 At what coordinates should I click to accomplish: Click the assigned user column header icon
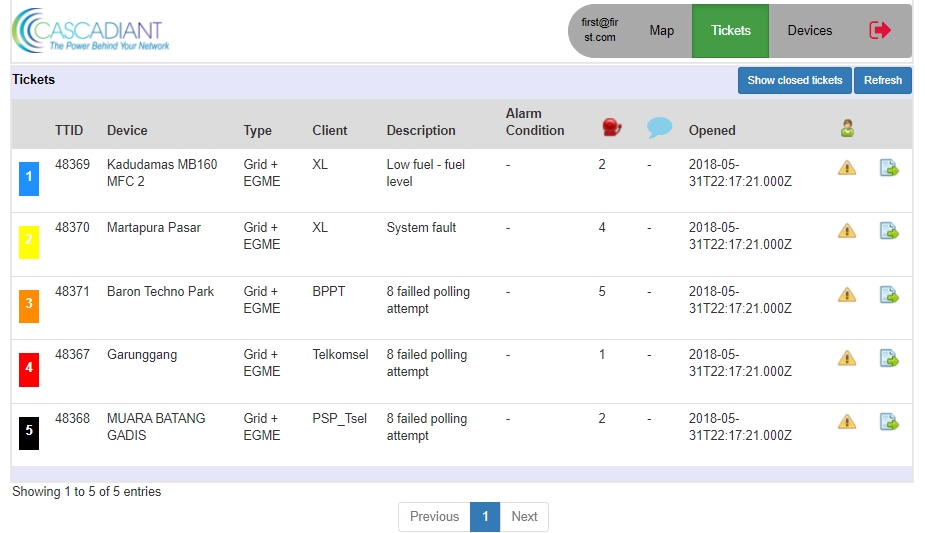point(847,128)
